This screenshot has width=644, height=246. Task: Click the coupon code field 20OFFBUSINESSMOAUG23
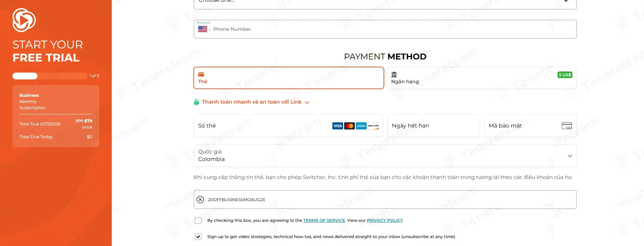coord(385,199)
